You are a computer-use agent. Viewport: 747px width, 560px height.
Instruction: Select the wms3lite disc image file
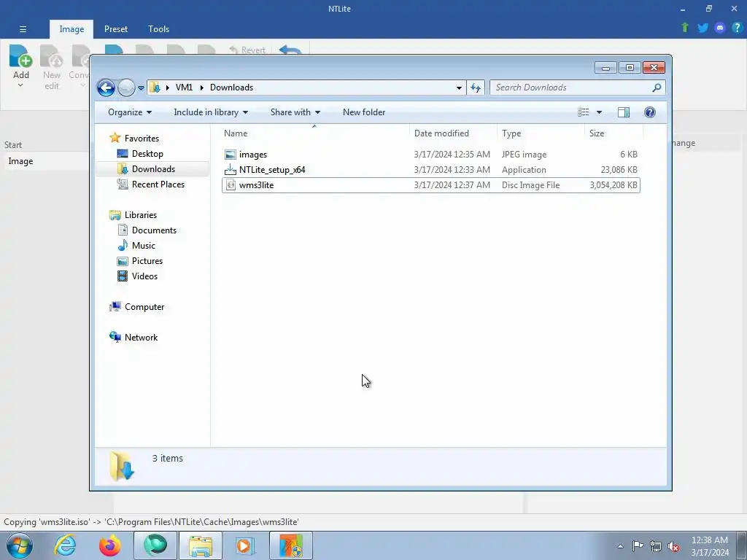pyautogui.click(x=430, y=184)
